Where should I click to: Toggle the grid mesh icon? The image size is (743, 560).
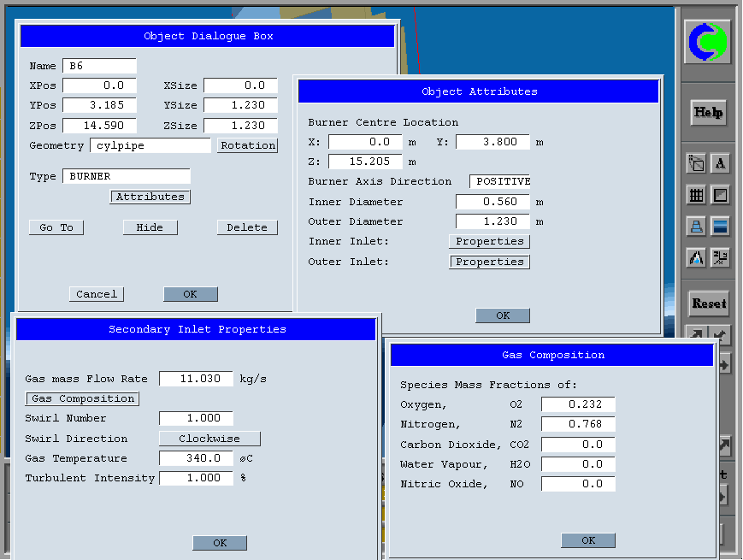click(696, 196)
